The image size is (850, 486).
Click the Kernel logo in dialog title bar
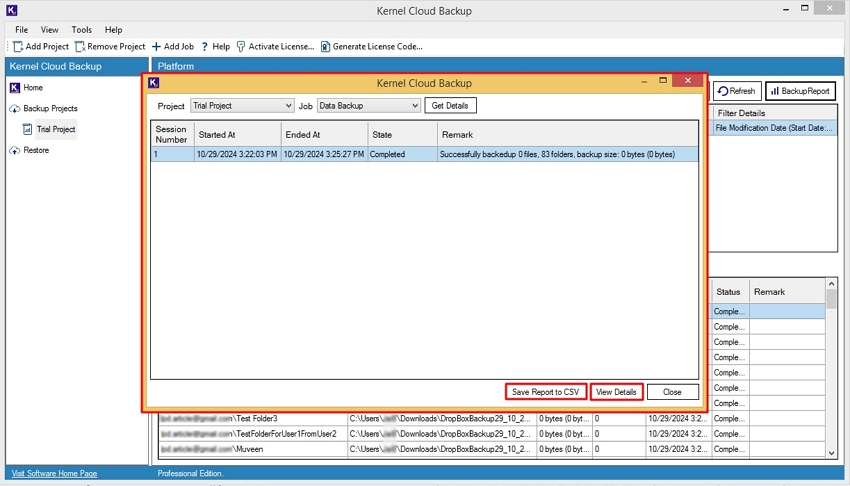coord(153,82)
